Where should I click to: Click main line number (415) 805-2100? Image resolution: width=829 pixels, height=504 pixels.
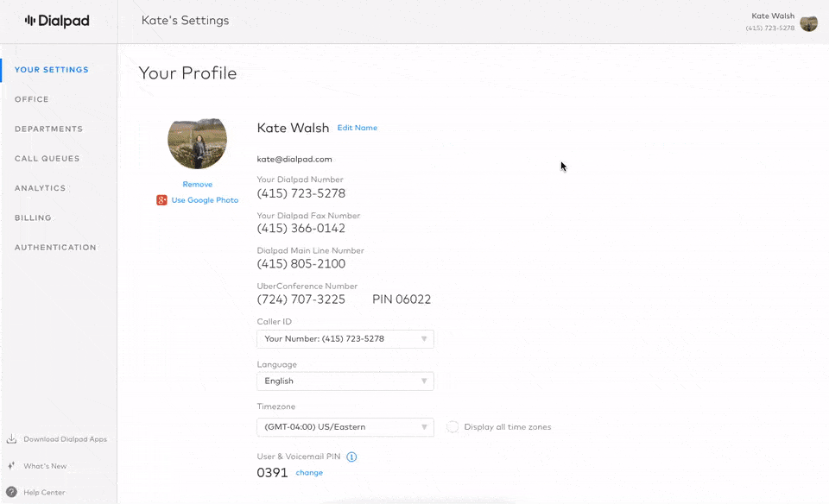pos(301,263)
